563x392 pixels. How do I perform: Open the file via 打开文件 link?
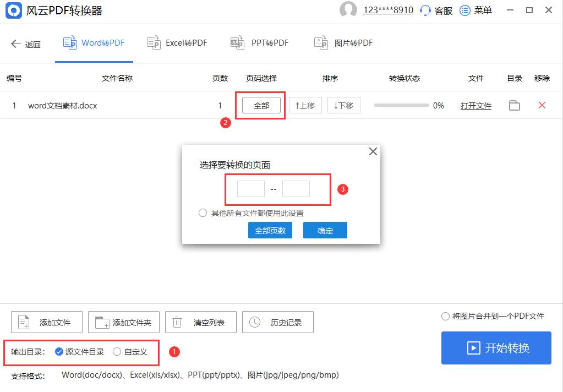tap(475, 106)
